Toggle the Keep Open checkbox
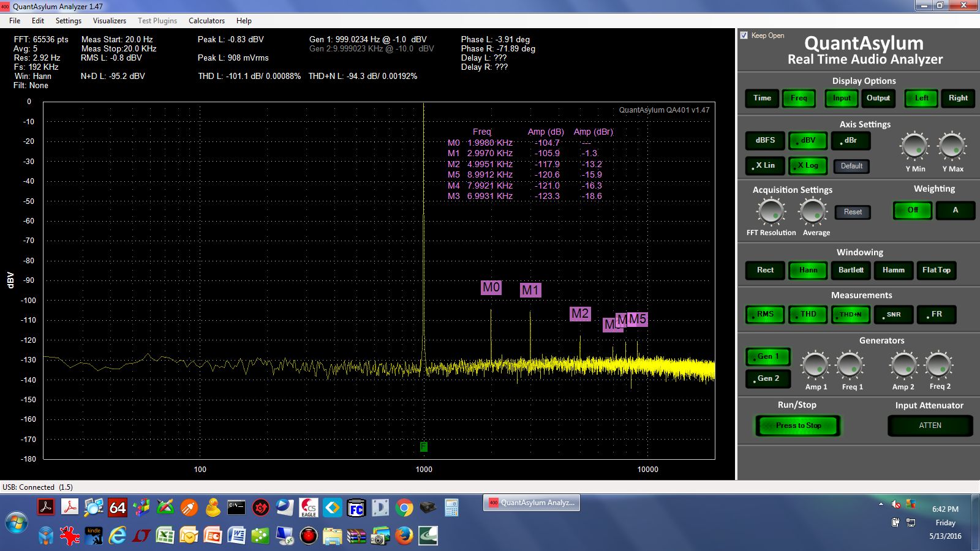Image resolution: width=980 pixels, height=551 pixels. pyautogui.click(x=744, y=36)
